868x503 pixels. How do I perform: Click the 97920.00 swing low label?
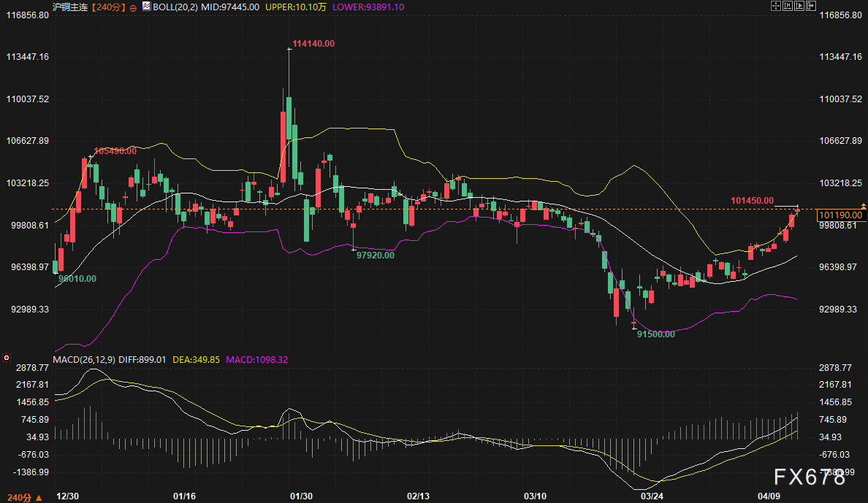pos(375,255)
